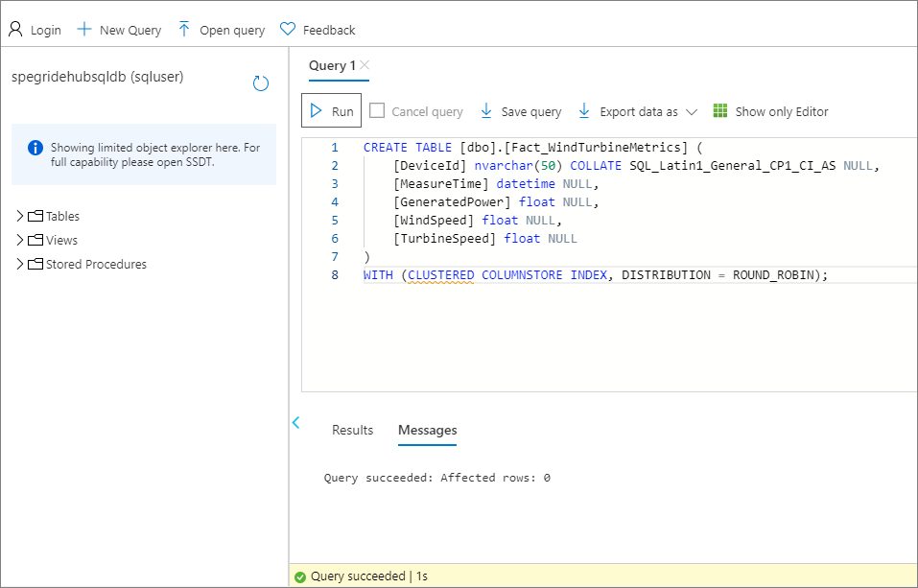Click the Open query upload icon
This screenshot has width=918, height=588.
click(x=182, y=29)
